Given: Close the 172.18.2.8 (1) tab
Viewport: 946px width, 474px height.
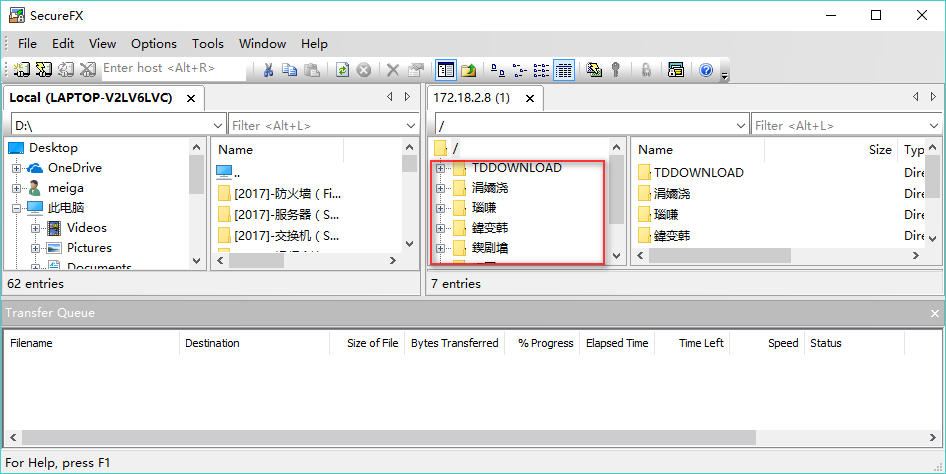Looking at the screenshot, I should [530, 99].
